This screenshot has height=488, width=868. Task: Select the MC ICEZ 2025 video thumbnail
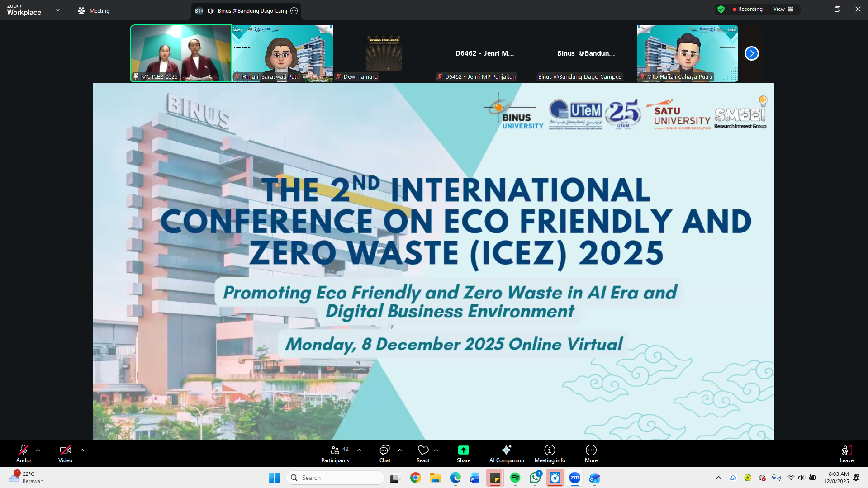(181, 53)
